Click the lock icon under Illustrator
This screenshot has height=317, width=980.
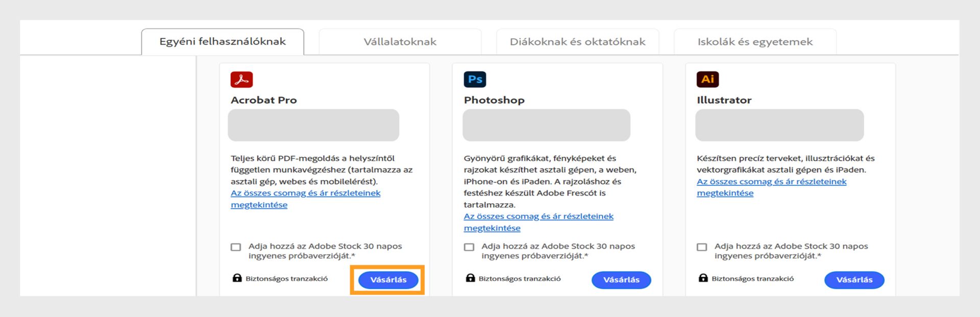coord(703,278)
